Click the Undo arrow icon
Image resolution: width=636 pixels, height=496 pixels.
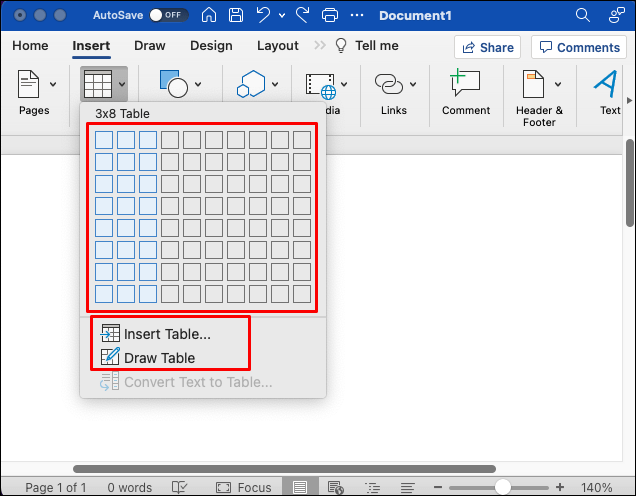(266, 16)
